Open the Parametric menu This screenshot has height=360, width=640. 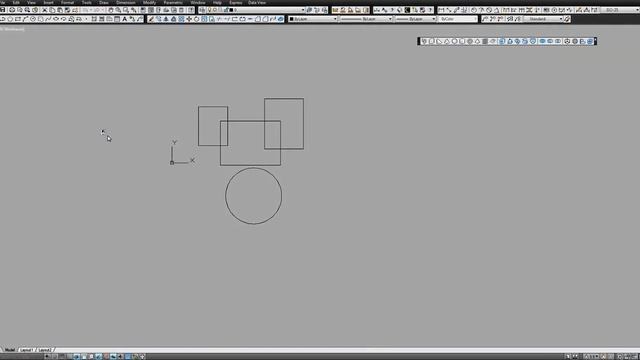(173, 2)
